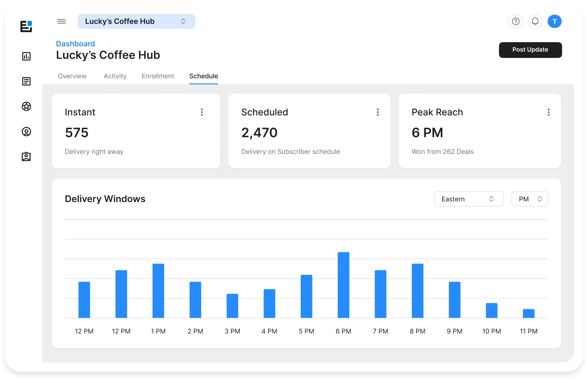Click the 1 PM bar in chart

point(158,291)
